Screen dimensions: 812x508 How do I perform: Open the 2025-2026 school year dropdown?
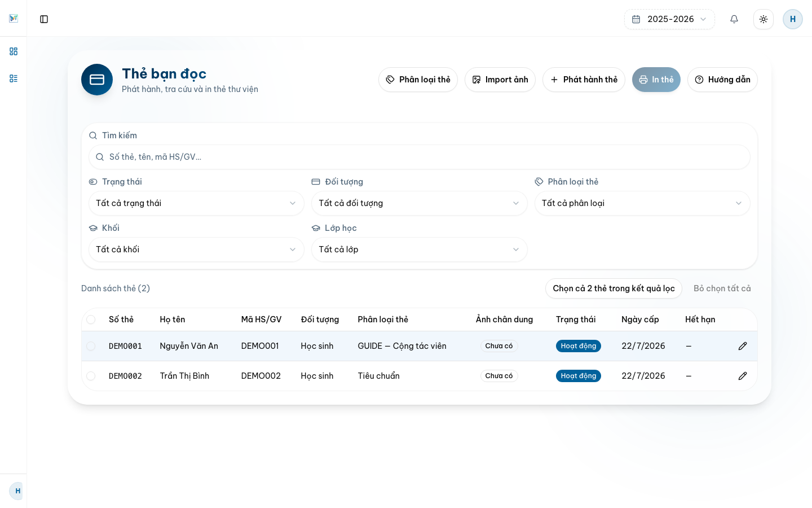[669, 19]
